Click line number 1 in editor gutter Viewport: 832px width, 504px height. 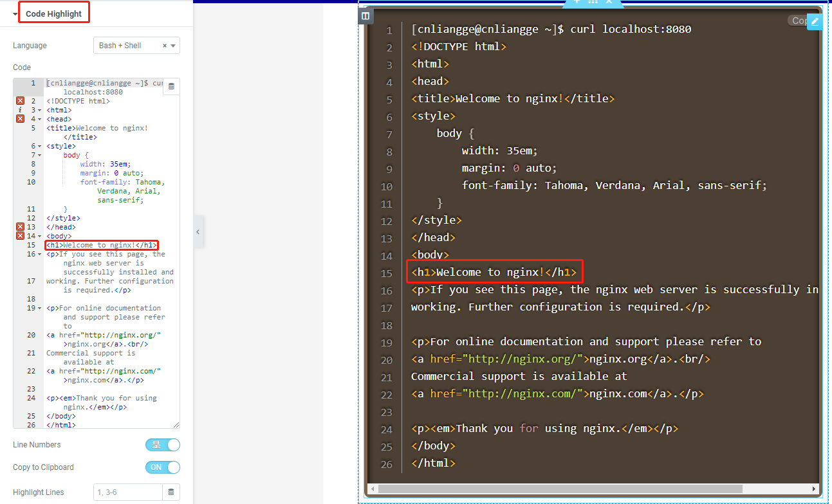(x=33, y=83)
